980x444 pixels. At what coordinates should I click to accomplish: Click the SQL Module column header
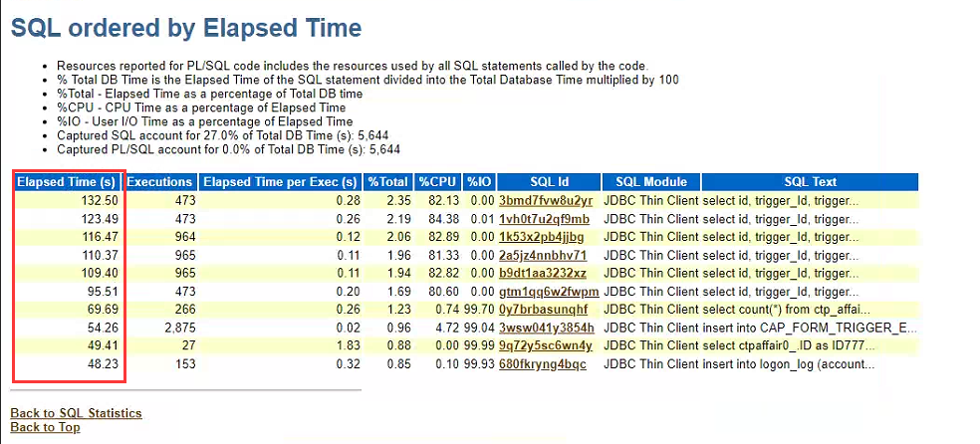[651, 182]
